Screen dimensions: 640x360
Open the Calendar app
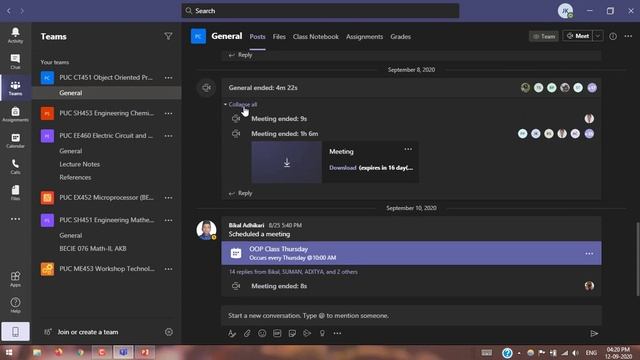click(x=15, y=140)
